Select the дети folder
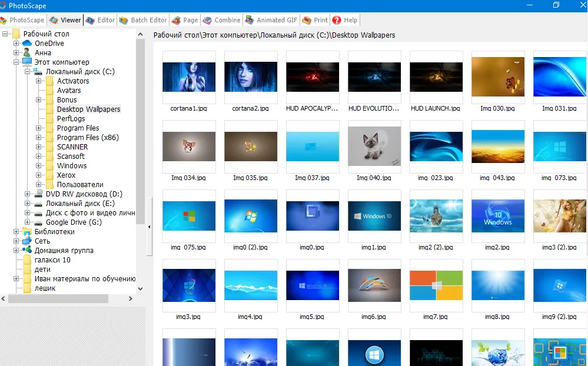Viewport: 588px width, 366px height. 42,269
